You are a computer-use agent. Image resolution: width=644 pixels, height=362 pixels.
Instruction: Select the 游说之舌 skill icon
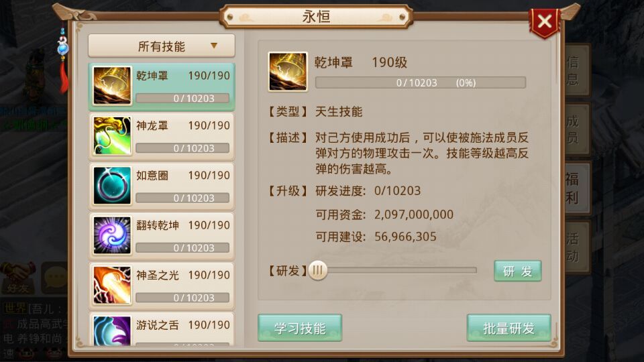click(112, 330)
